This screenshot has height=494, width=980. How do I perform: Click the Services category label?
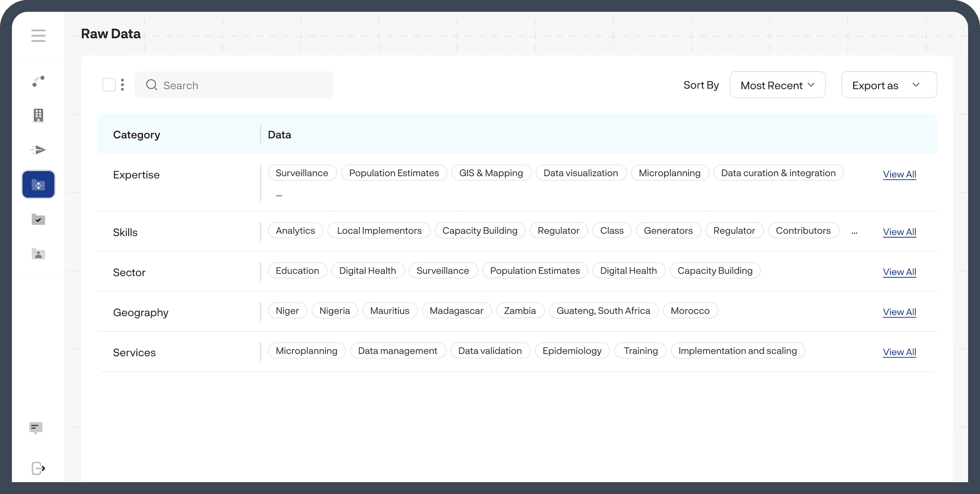pos(134,353)
